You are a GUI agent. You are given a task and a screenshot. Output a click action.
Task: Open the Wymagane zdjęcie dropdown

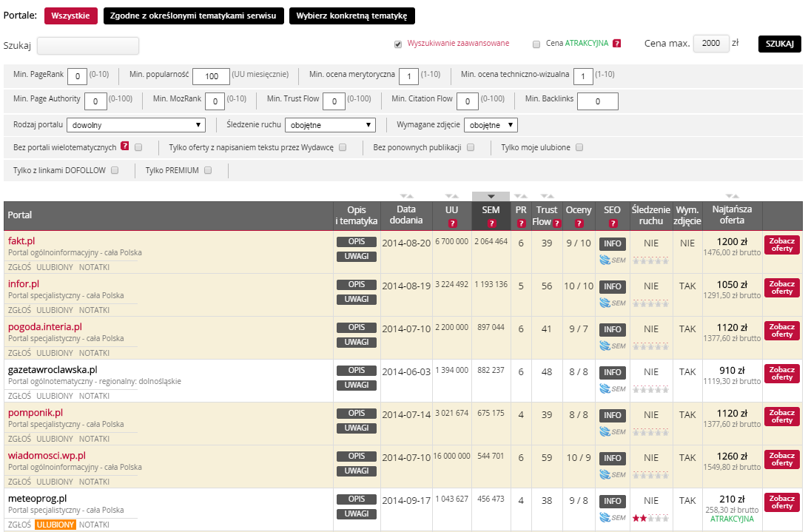click(491, 125)
